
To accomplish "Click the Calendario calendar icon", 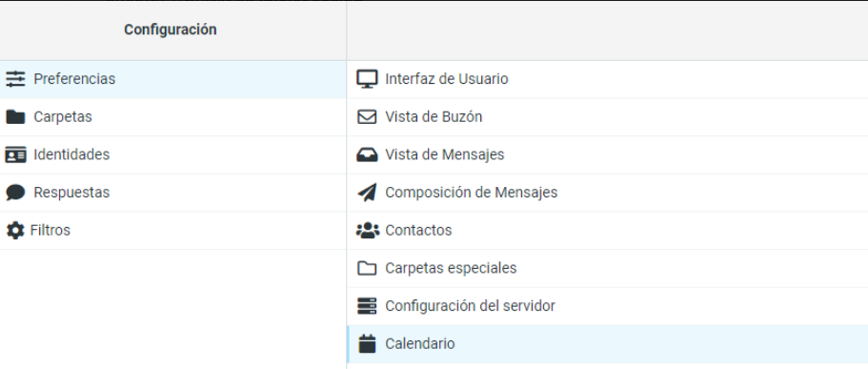I will 367,344.
